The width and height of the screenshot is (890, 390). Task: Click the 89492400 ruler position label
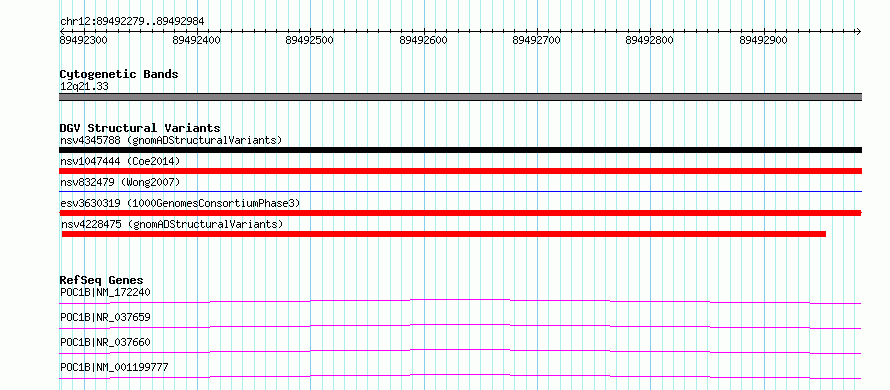click(196, 40)
